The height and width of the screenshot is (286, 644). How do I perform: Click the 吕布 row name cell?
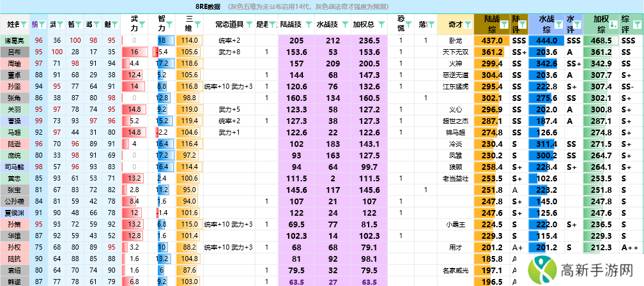tap(15, 52)
